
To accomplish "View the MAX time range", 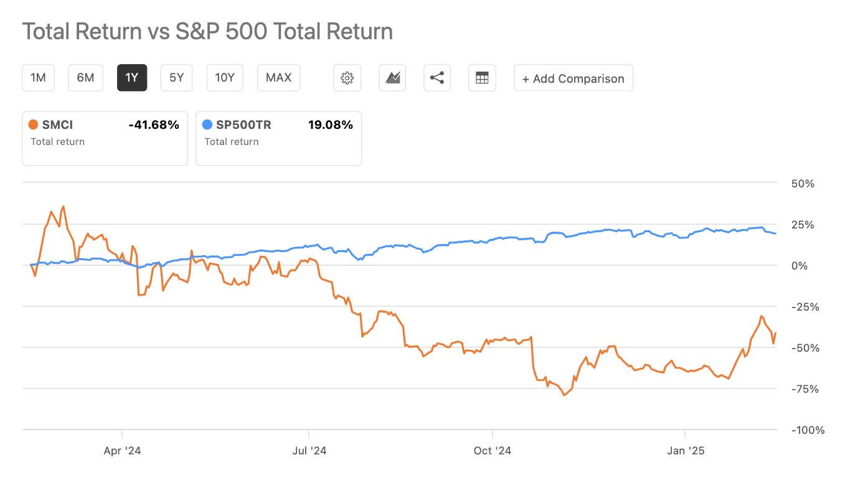I will pyautogui.click(x=278, y=77).
